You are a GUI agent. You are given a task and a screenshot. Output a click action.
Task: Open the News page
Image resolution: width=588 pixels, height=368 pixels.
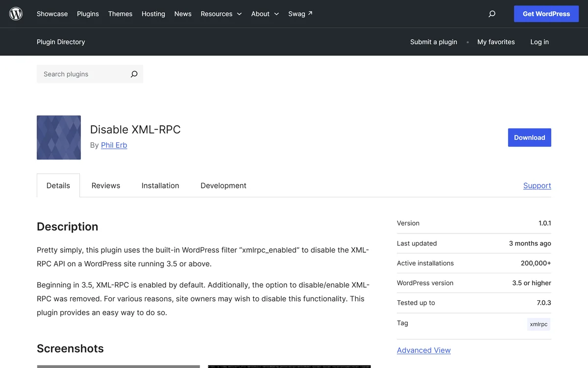[183, 14]
